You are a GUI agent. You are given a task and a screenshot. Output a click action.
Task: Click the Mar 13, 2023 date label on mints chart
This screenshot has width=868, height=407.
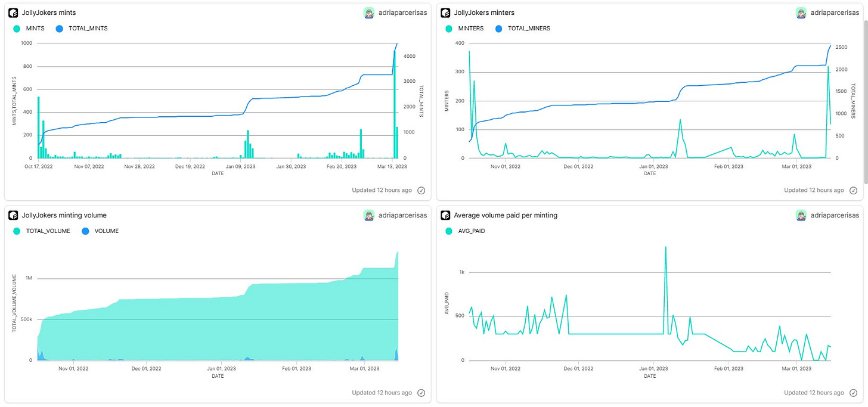coord(393,167)
